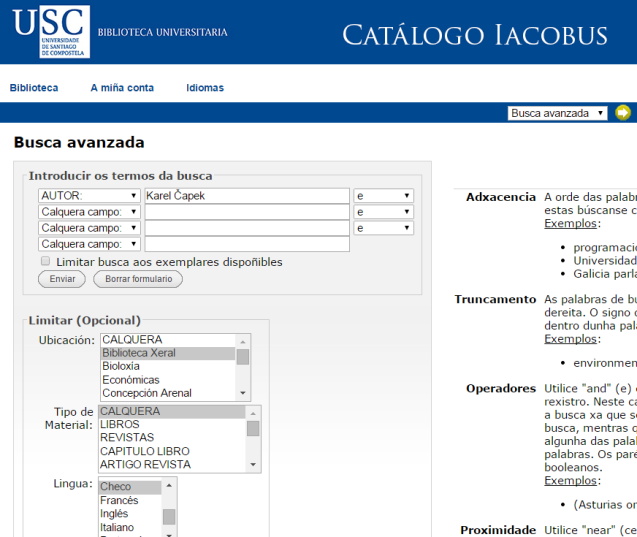This screenshot has height=537, width=637.
Task: Open the AUTOR field dropdown
Action: [89, 196]
